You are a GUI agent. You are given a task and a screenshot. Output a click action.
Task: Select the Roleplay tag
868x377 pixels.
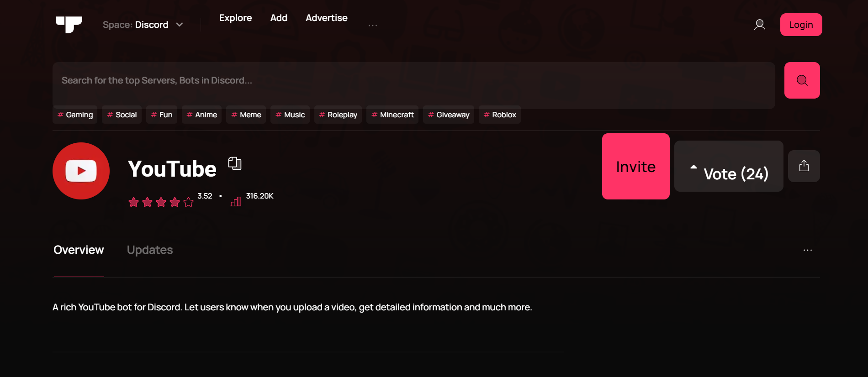click(x=338, y=115)
